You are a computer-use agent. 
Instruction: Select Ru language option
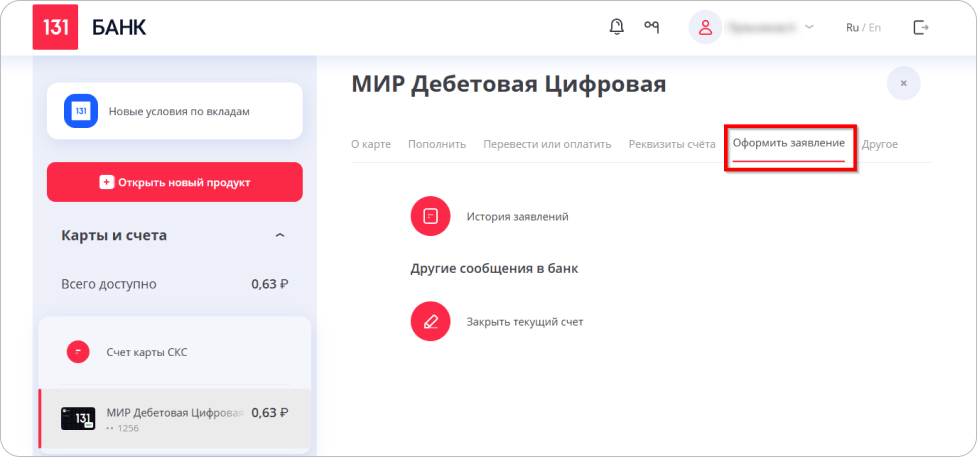coord(852,28)
